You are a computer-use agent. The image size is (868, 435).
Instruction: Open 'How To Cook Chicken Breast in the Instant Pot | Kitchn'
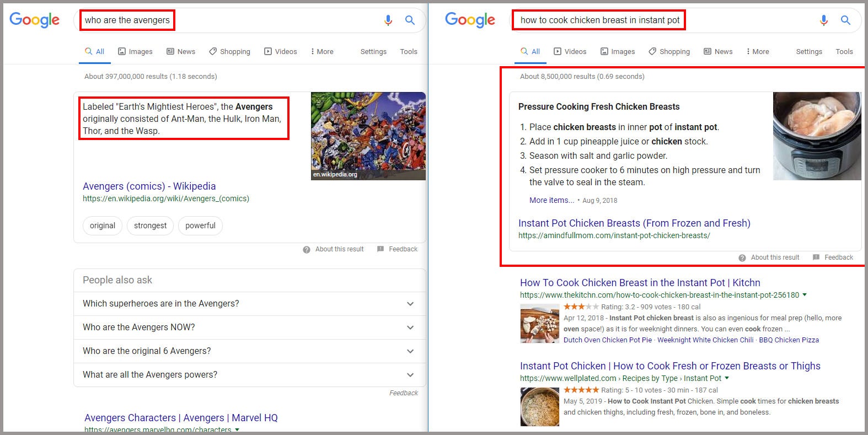[640, 283]
